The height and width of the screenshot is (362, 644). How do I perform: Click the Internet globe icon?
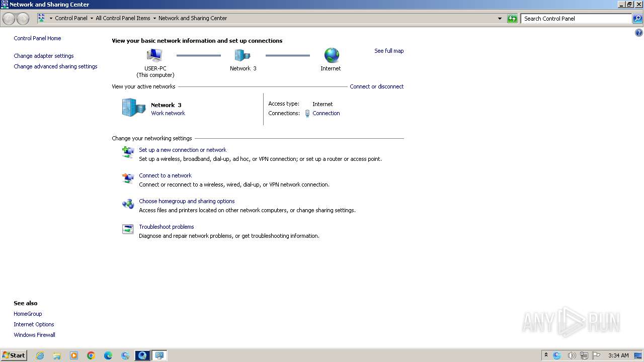pyautogui.click(x=332, y=55)
